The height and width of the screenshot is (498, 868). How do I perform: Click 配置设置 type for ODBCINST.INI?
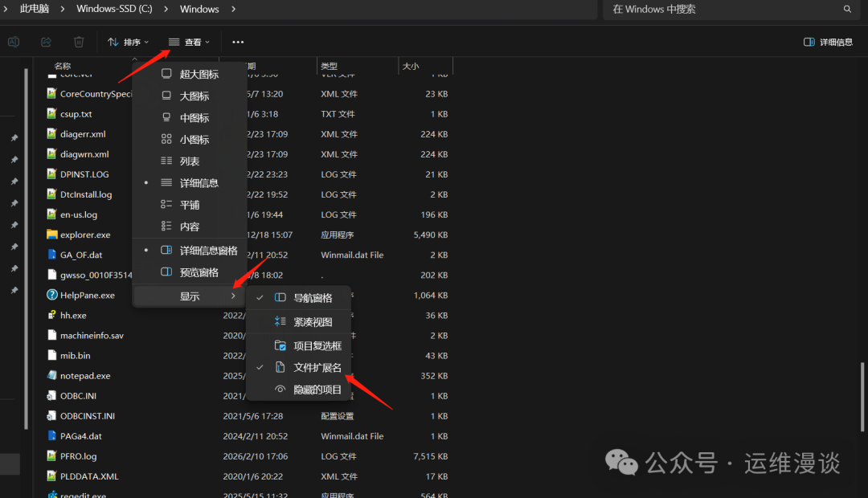point(337,416)
